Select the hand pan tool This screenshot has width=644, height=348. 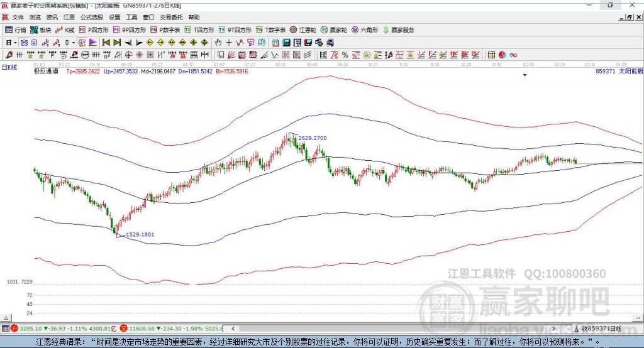[x=218, y=43]
